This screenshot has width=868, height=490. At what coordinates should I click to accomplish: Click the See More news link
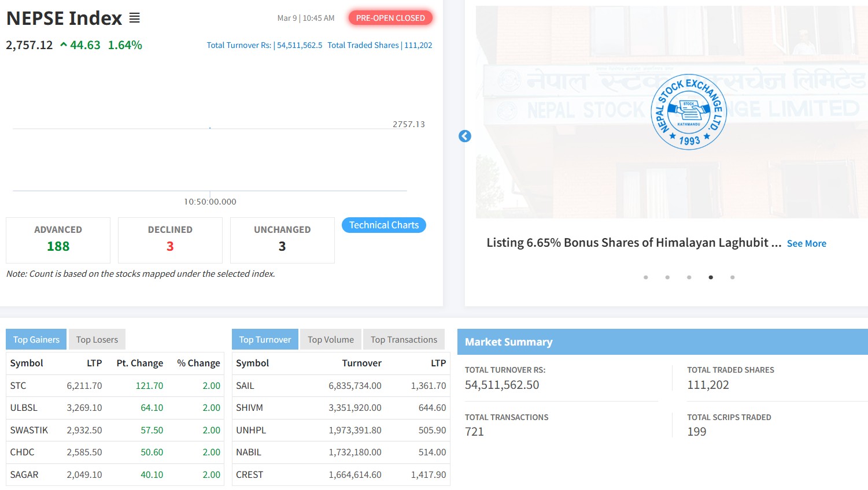click(x=806, y=244)
